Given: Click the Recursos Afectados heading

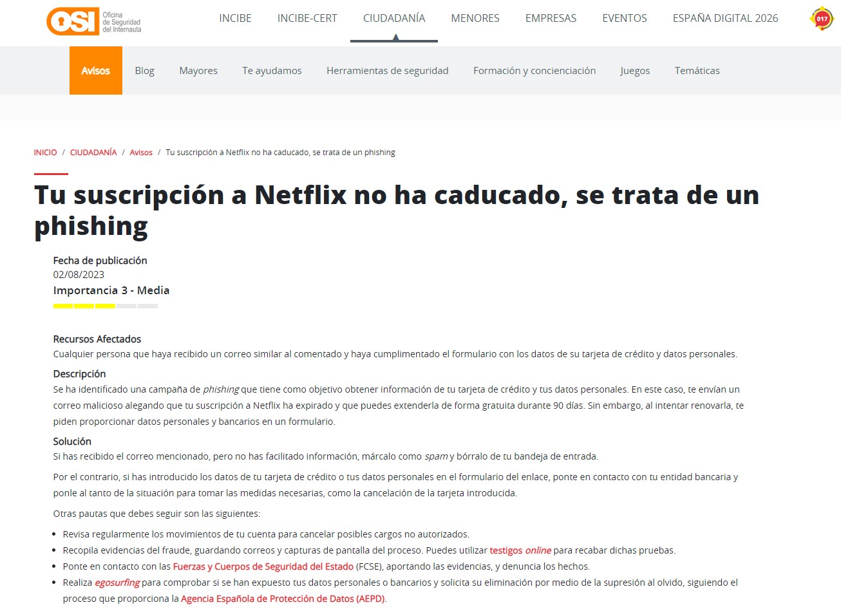Looking at the screenshot, I should coord(97,339).
